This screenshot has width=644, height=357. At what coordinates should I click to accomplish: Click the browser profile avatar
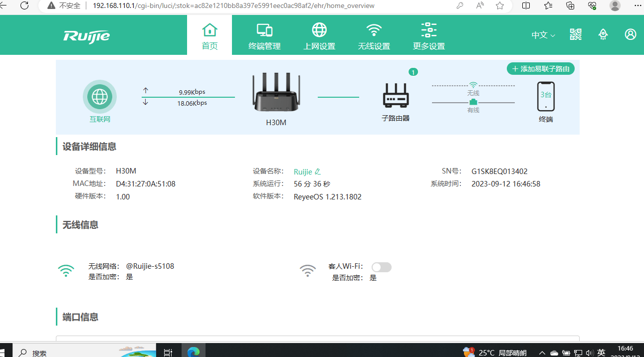pyautogui.click(x=615, y=5)
